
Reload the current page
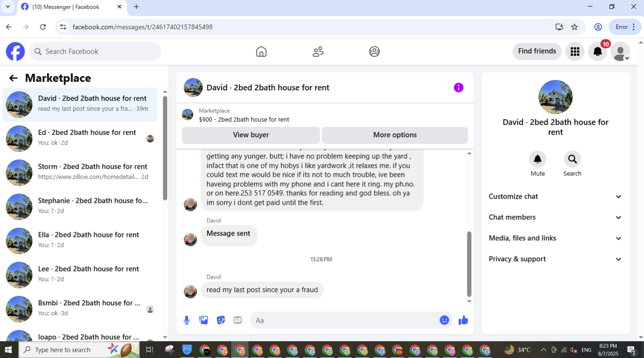tap(43, 27)
